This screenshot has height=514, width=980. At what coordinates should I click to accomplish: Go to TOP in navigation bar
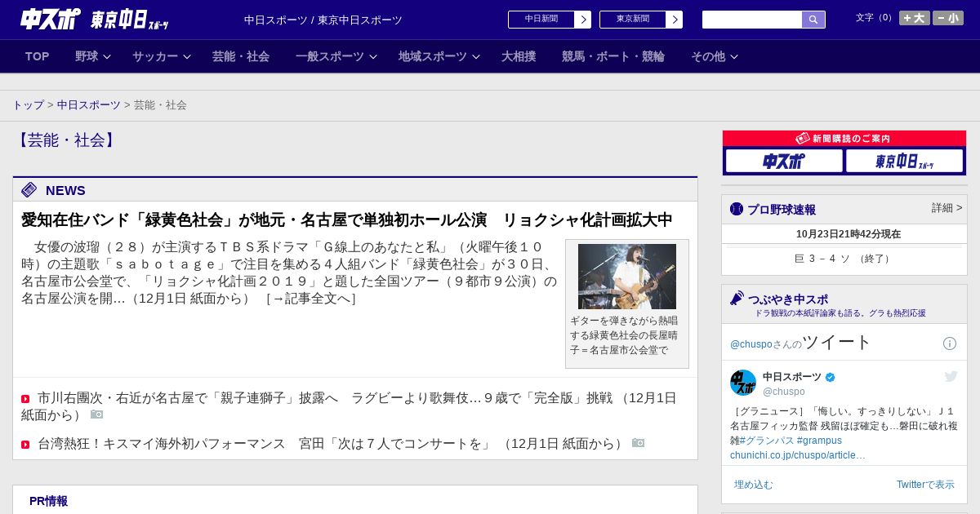click(38, 56)
